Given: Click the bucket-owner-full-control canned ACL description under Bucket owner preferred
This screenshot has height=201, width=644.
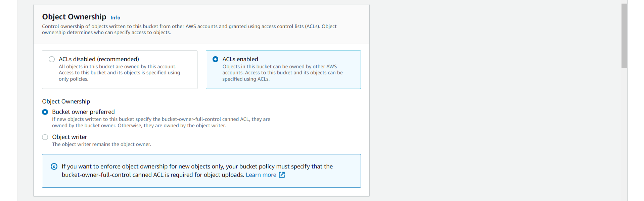Looking at the screenshot, I should 161,122.
